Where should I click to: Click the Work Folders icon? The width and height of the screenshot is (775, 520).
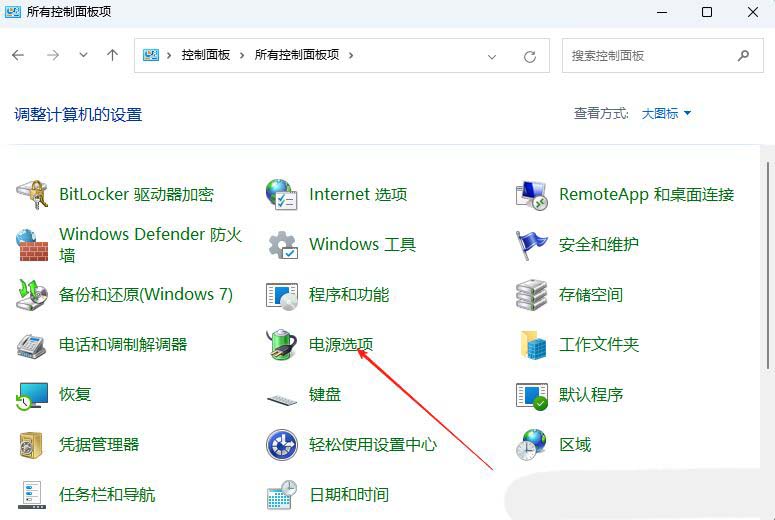[x=533, y=345]
